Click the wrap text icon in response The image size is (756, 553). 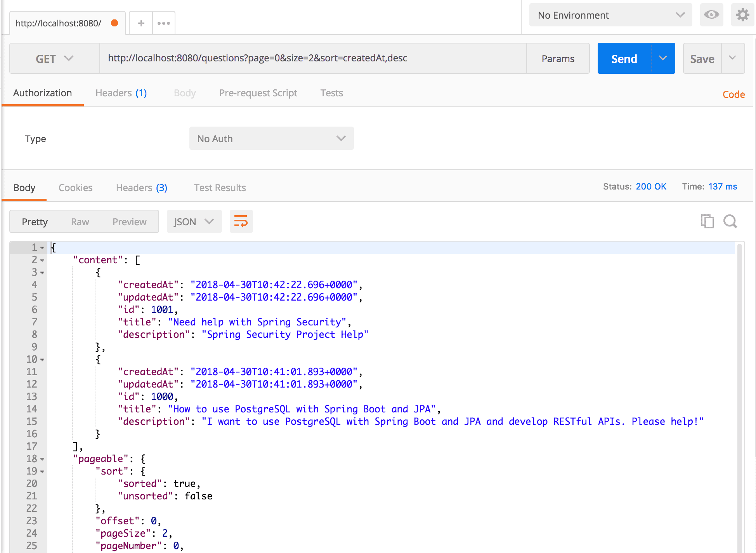(241, 221)
